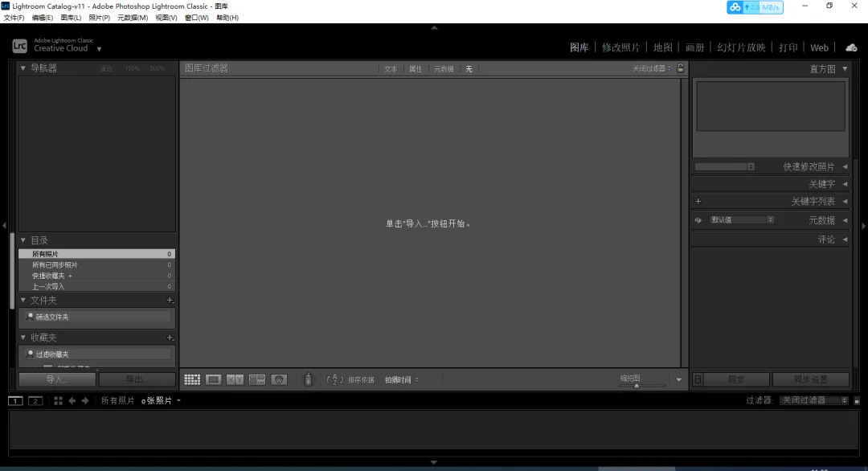Open the saved preset dropdown in 快速修改照片
Screen dimensions: 868x471
coord(725,166)
